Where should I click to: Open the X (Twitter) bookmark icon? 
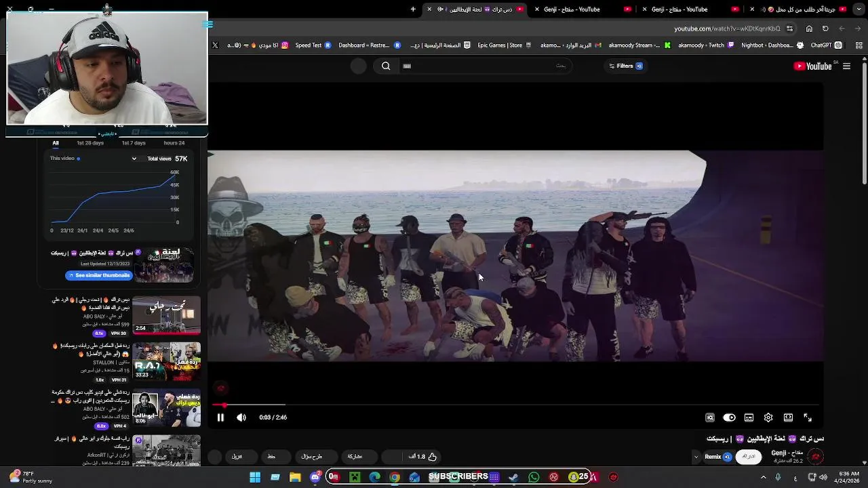click(x=215, y=45)
